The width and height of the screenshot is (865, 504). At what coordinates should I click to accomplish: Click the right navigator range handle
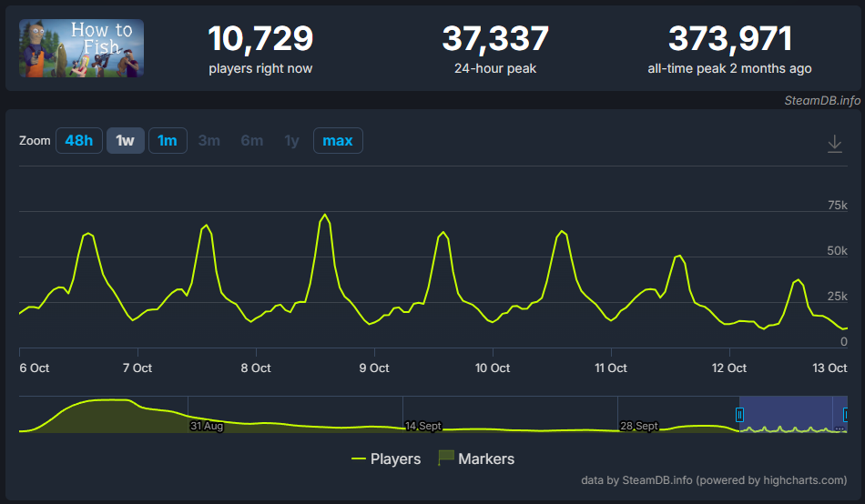(x=845, y=415)
